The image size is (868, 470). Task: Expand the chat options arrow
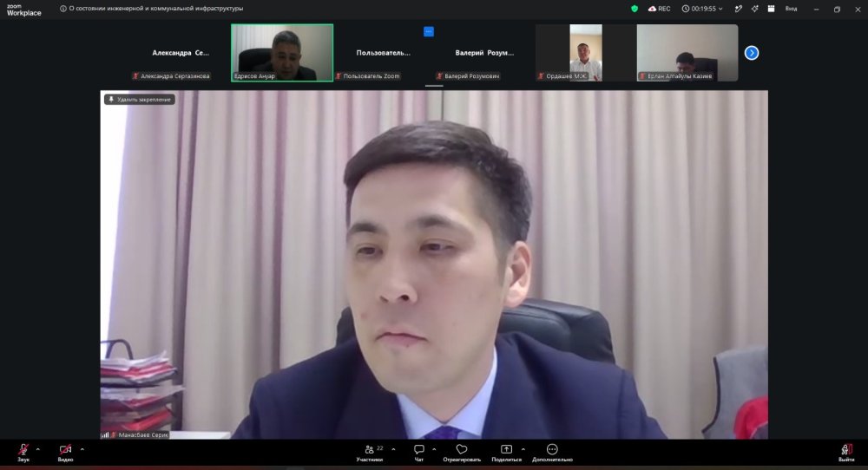[x=434, y=449]
